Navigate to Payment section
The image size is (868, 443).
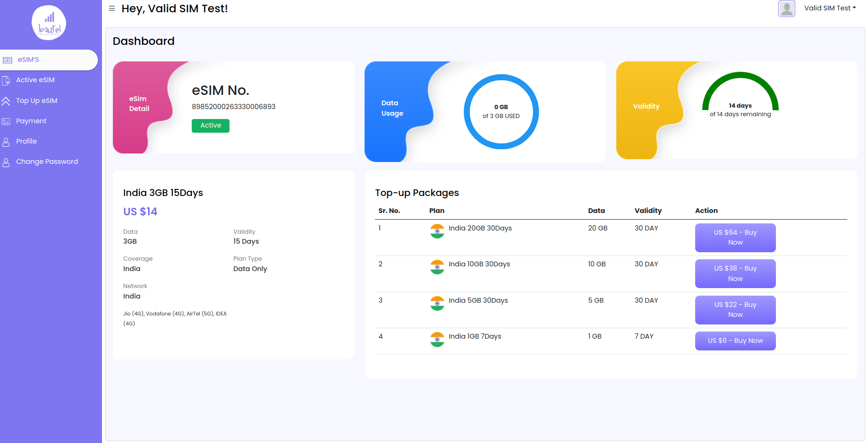(x=31, y=121)
